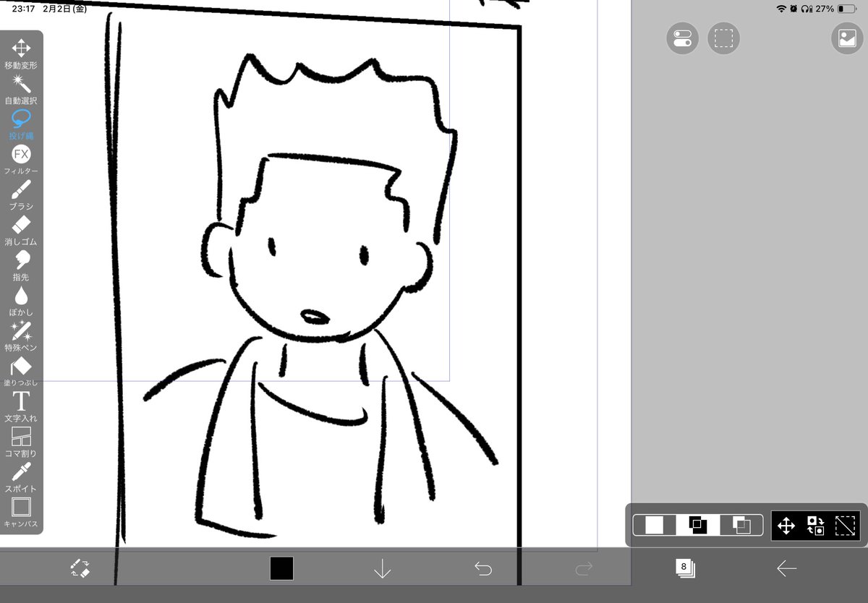Swap brush and eraser in bottom bar
This screenshot has height=603, width=868.
80,568
